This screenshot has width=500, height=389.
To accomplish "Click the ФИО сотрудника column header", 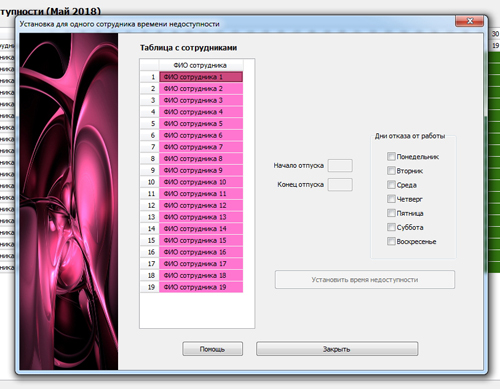I will [x=201, y=65].
